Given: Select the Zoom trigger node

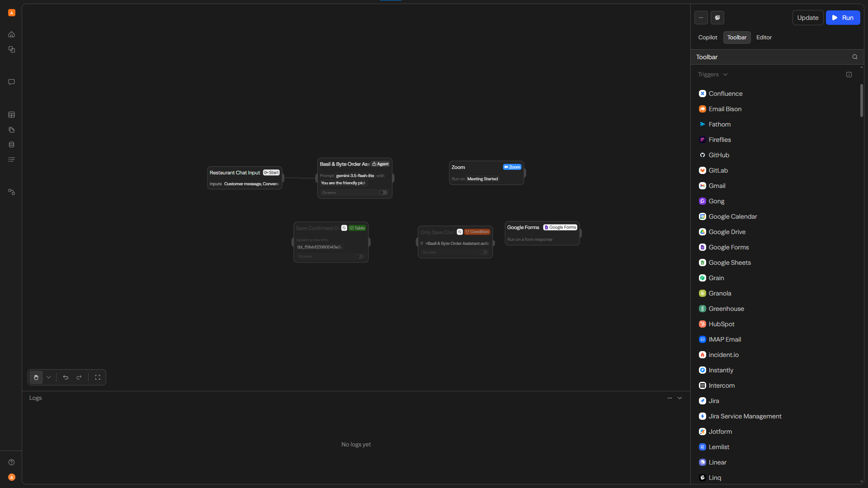Looking at the screenshot, I should (x=486, y=173).
